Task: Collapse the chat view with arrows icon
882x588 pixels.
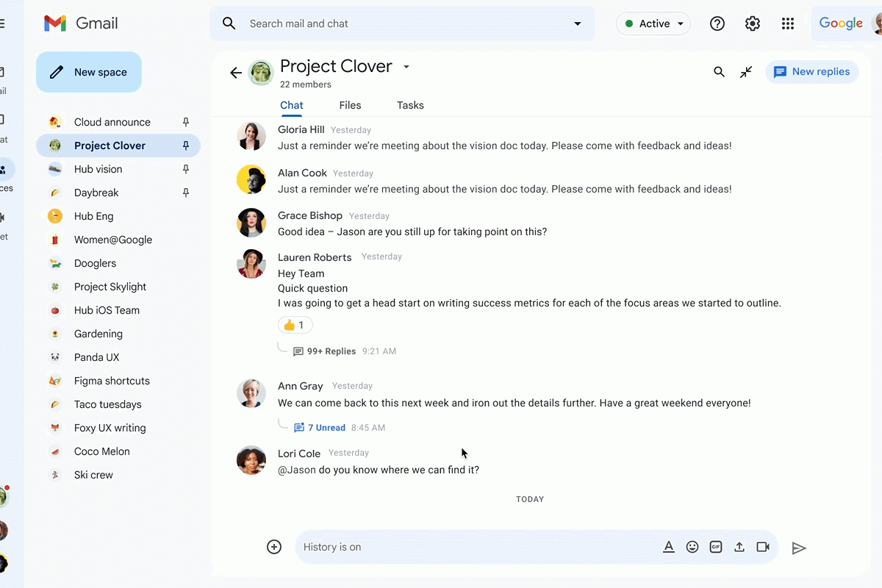Action: (746, 72)
